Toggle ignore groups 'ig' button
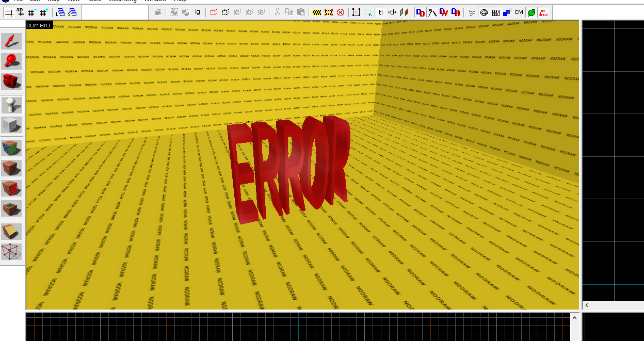Screen dimensions: 644x341 pyautogui.click(x=198, y=12)
